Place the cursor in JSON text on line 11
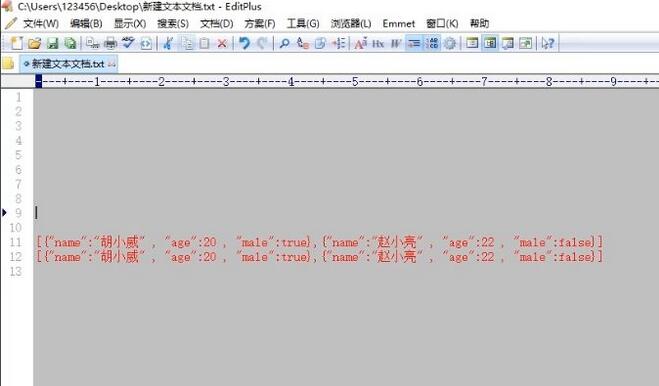This screenshot has width=659, height=386. pyautogui.click(x=319, y=242)
